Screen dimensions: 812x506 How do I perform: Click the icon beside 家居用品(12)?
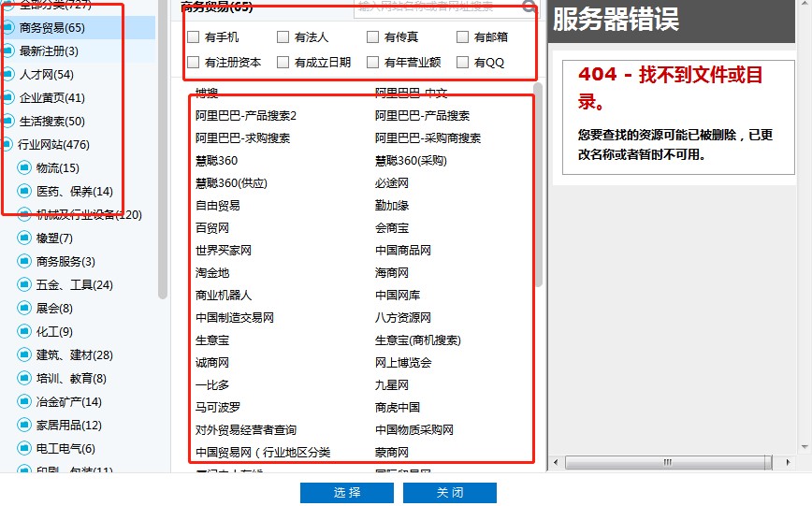click(24, 425)
